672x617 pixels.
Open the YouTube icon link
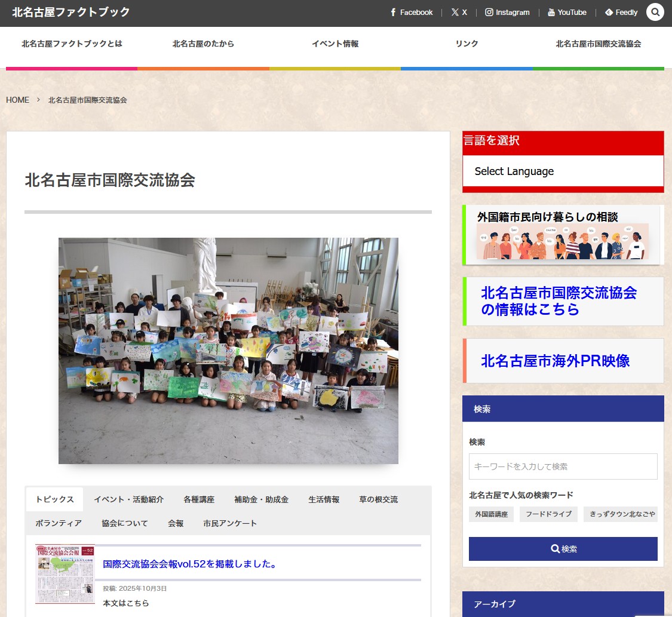[x=567, y=13]
